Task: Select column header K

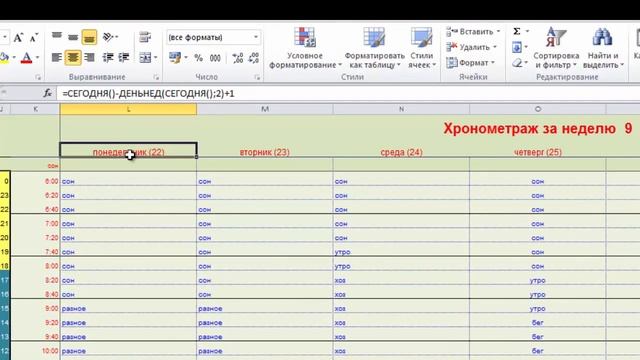Action: point(36,109)
